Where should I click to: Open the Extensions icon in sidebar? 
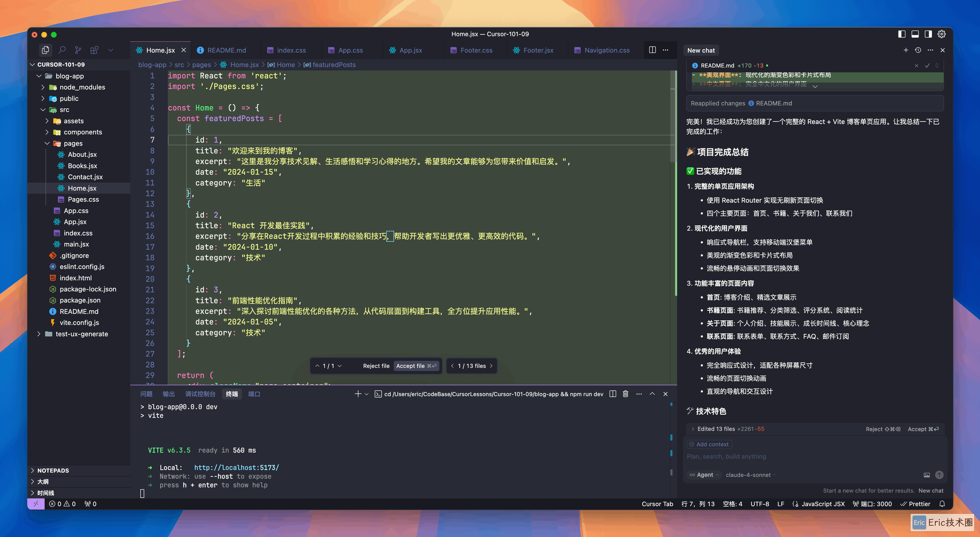pyautogui.click(x=94, y=50)
